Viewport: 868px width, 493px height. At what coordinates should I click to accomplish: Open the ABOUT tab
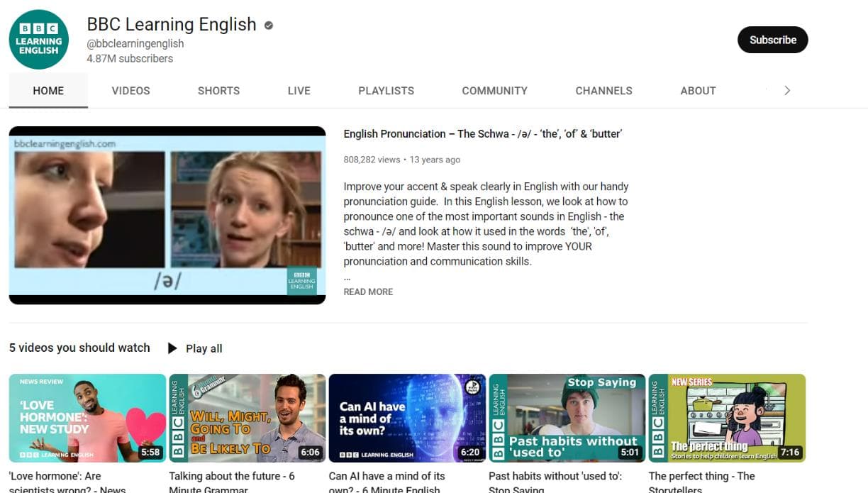pyautogui.click(x=698, y=91)
